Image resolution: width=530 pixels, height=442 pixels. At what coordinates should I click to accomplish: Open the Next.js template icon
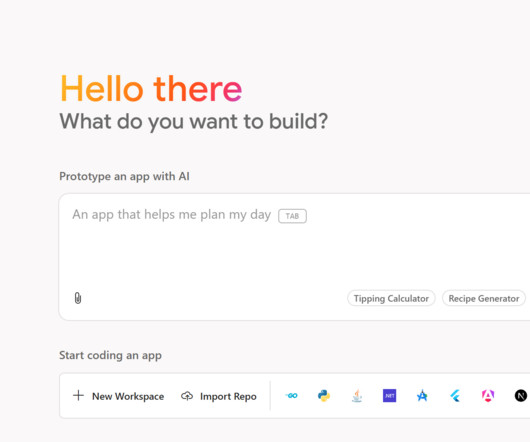[521, 395]
